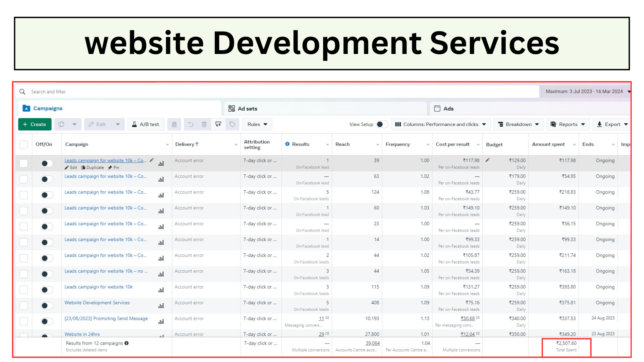644x362 pixels.
Task: Expand the Breakdown dropdown
Action: (x=519, y=124)
